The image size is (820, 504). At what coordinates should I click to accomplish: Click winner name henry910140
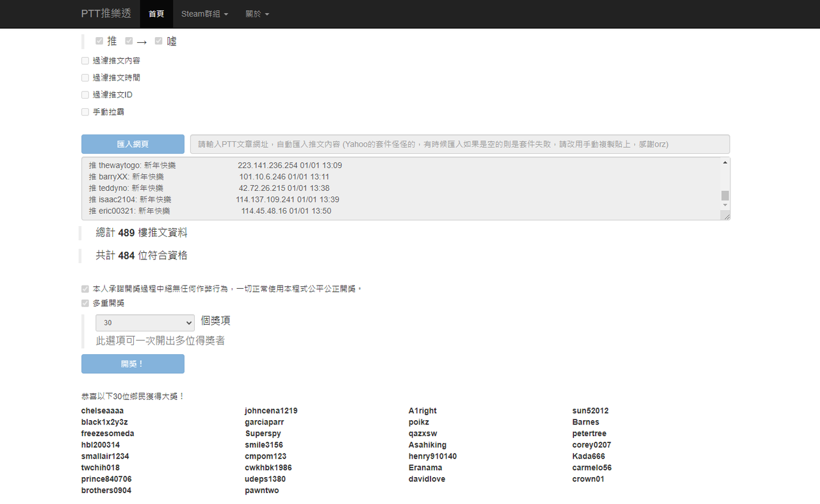pos(433,457)
